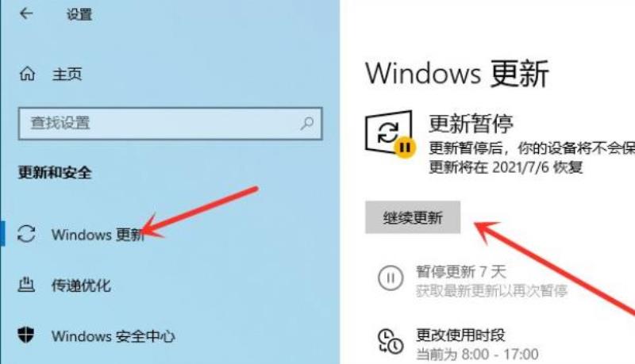Click the search magnifier icon
Viewport: 635px width, 364px height.
click(307, 124)
